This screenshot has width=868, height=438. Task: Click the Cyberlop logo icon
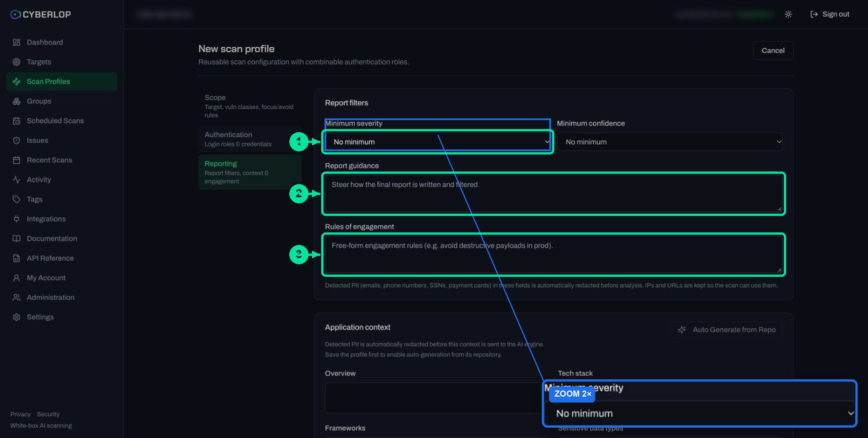15,15
